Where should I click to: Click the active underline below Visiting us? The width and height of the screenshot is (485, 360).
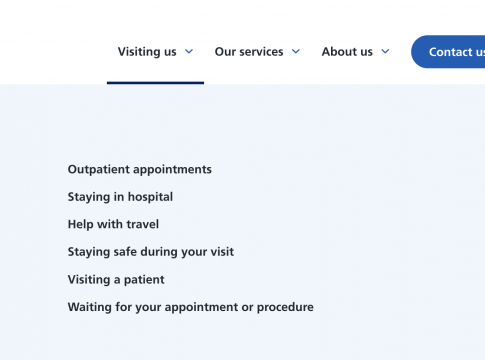coord(155,83)
